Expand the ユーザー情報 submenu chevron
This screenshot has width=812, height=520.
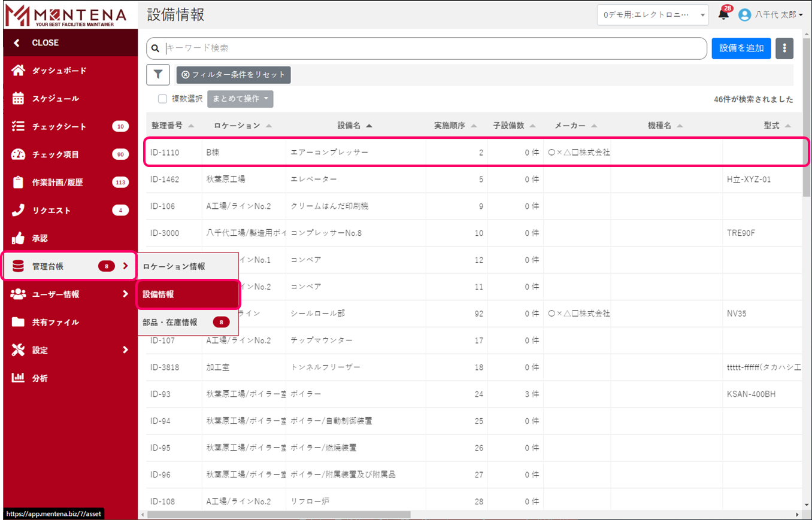point(125,294)
